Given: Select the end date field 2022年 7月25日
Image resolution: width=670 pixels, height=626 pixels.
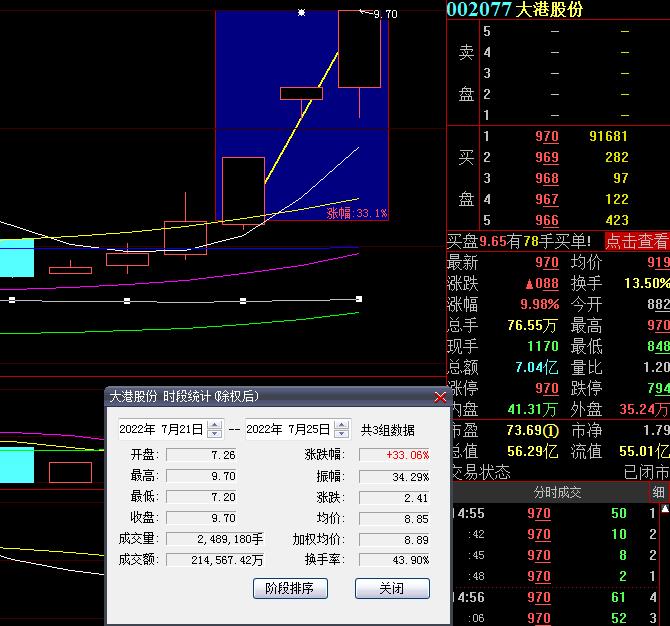Looking at the screenshot, I should coord(288,429).
